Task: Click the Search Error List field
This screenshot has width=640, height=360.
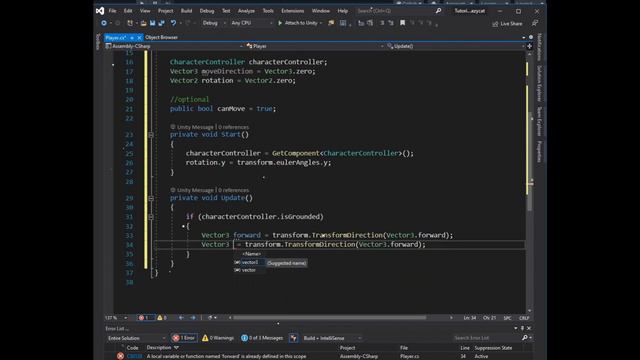Action: [x=487, y=338]
